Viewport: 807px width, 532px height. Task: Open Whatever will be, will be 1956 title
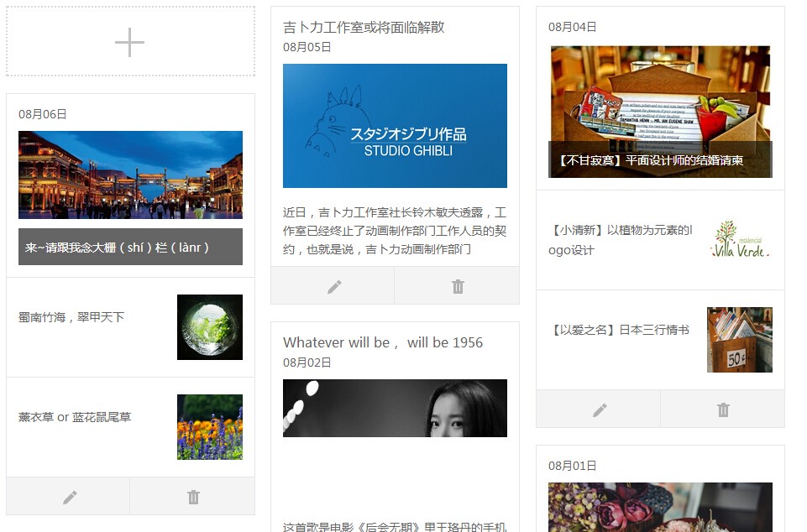[383, 342]
